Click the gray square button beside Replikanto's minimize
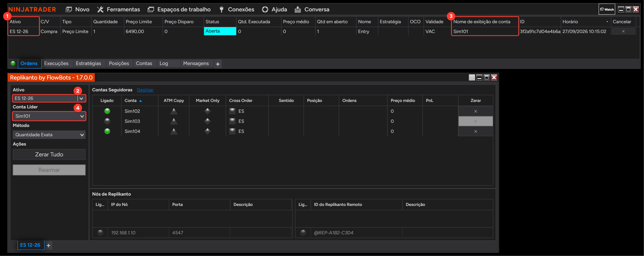 [x=472, y=77]
